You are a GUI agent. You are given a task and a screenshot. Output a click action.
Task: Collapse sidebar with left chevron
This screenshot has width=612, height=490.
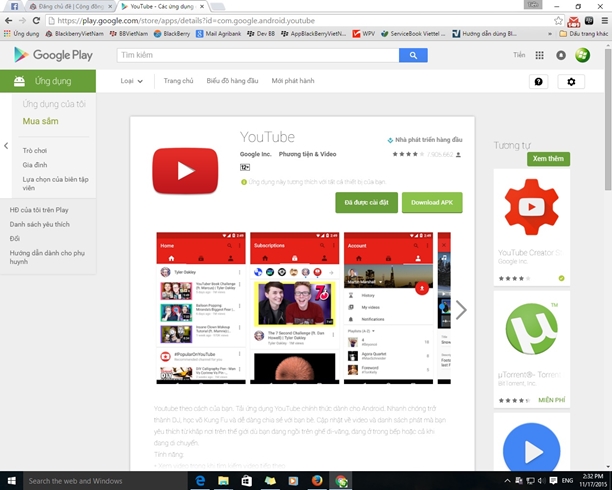point(6,146)
